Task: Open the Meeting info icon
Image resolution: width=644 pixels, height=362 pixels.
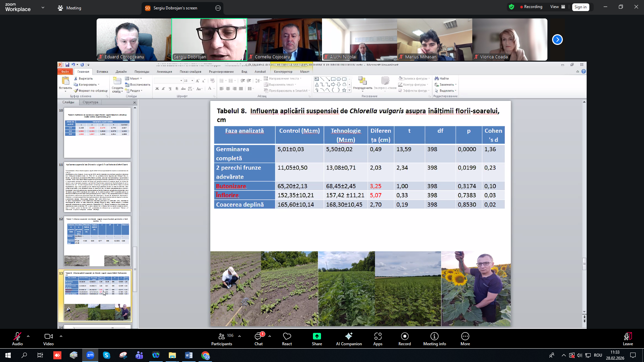Action: [x=434, y=336]
